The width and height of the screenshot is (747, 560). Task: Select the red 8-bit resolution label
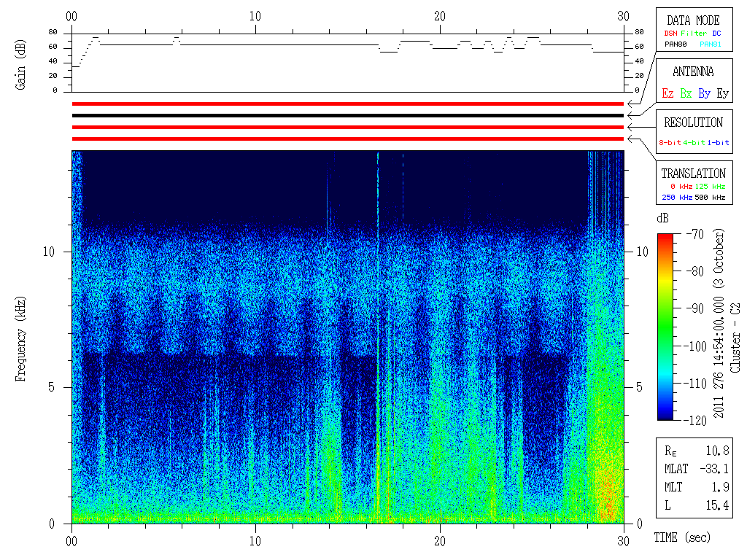coord(670,142)
